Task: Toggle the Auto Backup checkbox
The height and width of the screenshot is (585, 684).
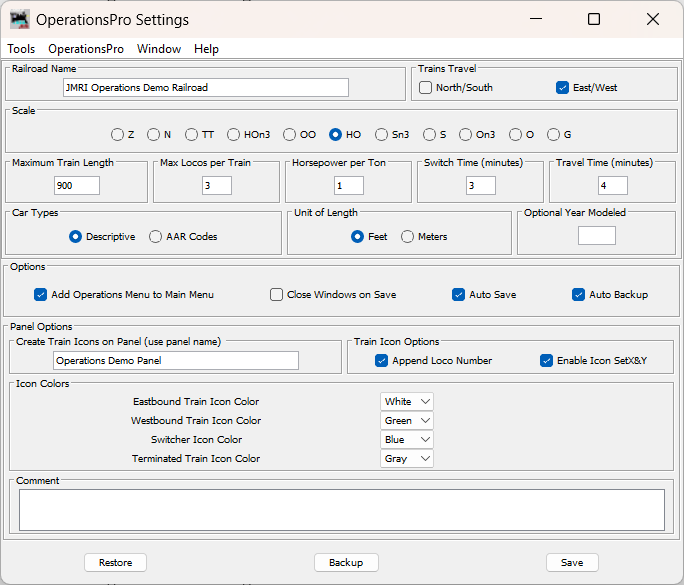Action: coord(578,294)
